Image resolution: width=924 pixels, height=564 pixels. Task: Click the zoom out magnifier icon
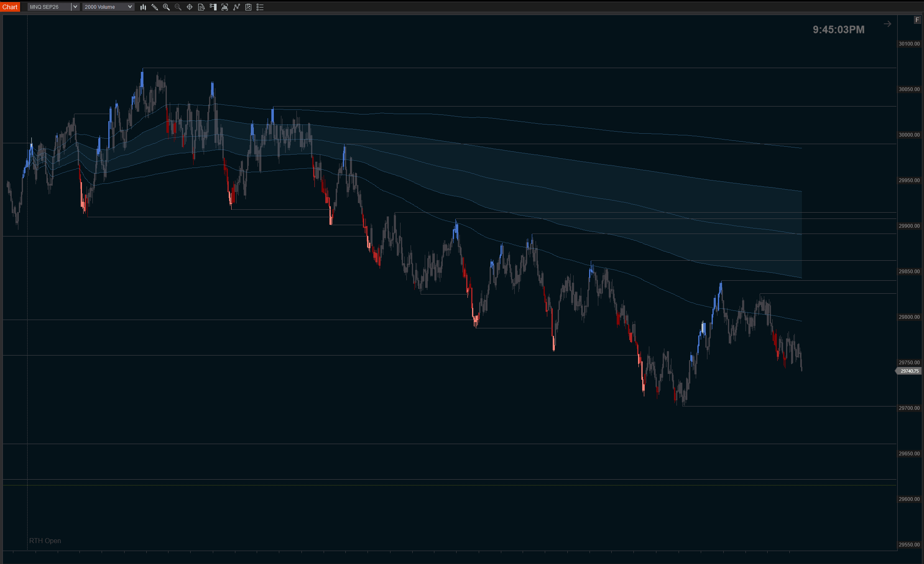[x=178, y=7]
